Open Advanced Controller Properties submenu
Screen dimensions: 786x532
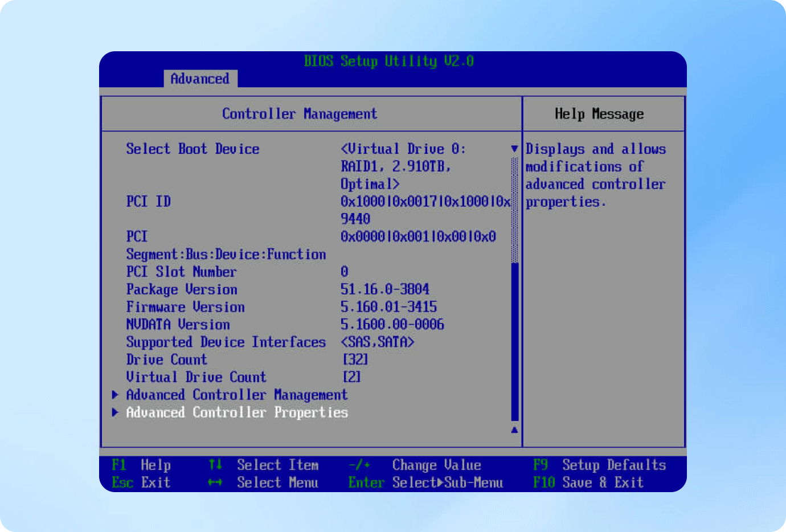237,412
